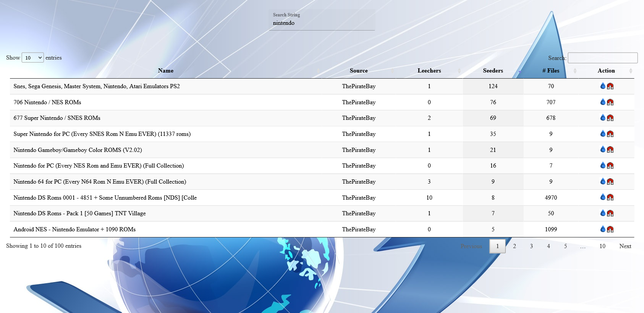This screenshot has height=313, width=644.
Task: Click the Previous page link
Action: (x=471, y=246)
